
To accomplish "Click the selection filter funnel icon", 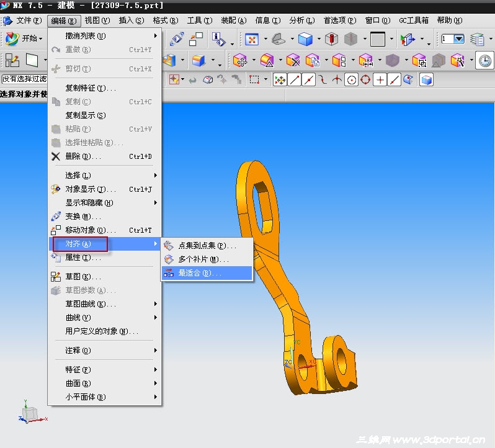I will (174, 79).
